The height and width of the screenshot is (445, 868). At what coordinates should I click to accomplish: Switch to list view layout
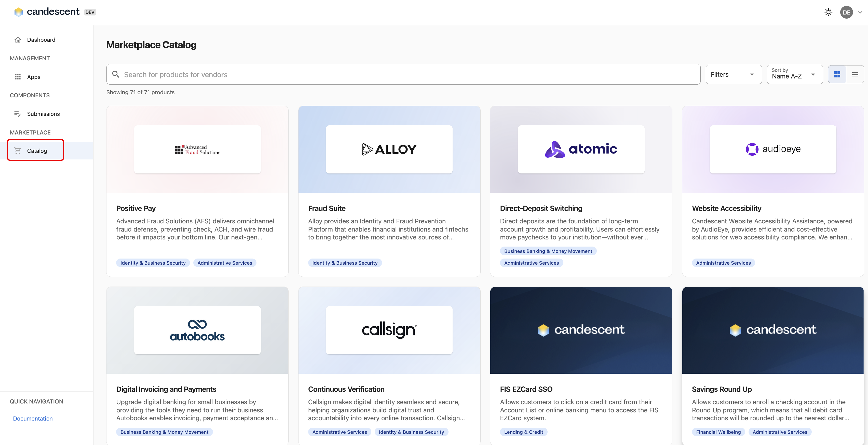(855, 74)
